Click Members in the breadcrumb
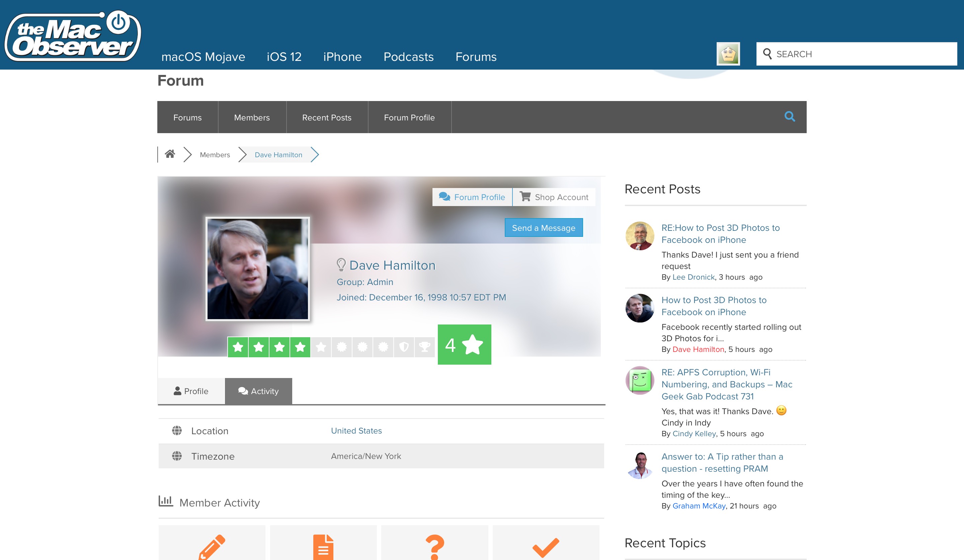Viewport: 964px width, 560px height. (x=215, y=155)
